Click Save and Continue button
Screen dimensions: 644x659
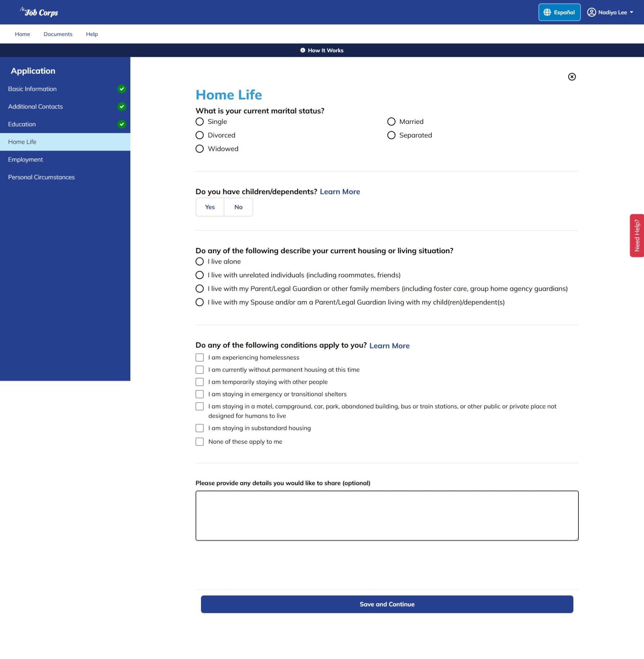click(387, 604)
